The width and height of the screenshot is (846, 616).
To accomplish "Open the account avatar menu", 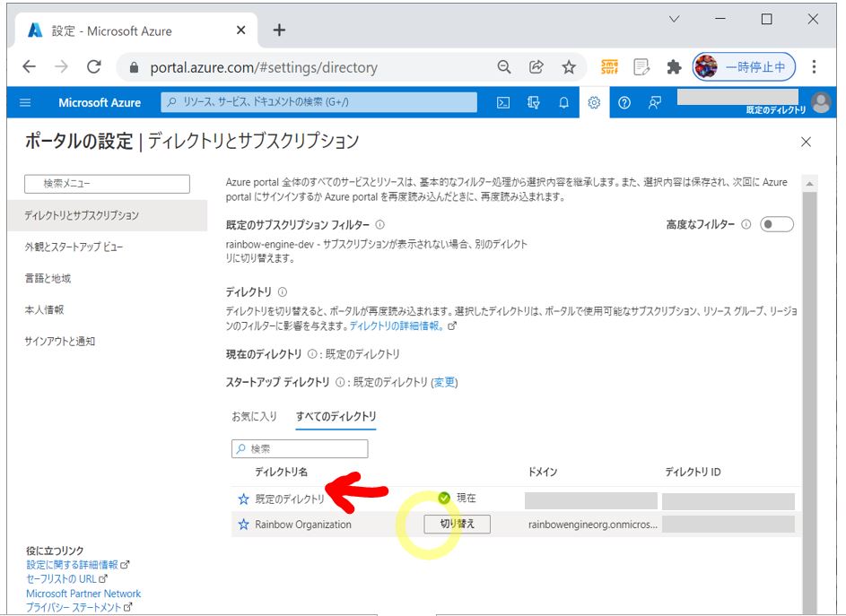I will coord(821,102).
